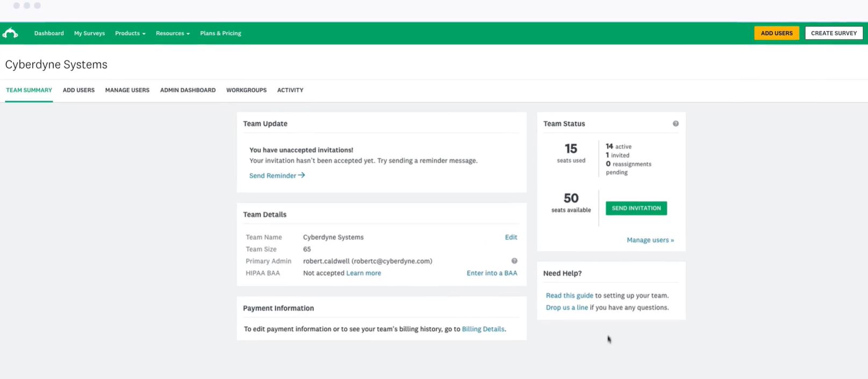
Task: Click Team Status help question icon
Action: coord(676,123)
